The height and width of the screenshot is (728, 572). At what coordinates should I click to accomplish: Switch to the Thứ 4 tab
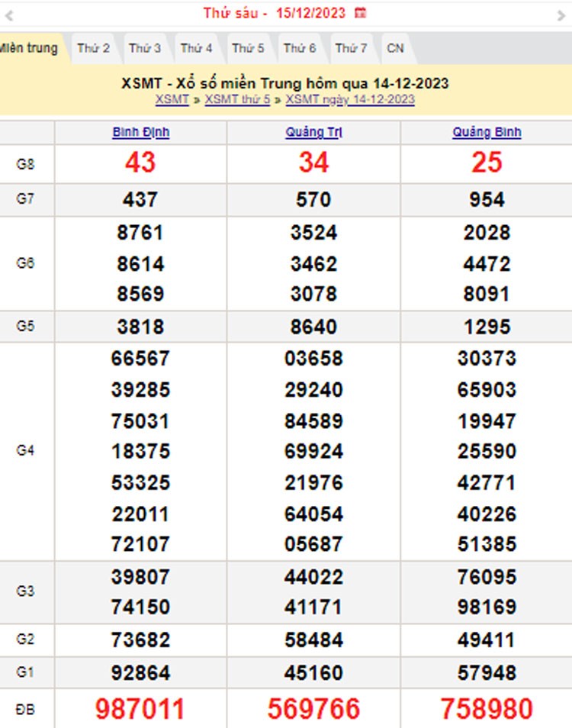click(196, 48)
